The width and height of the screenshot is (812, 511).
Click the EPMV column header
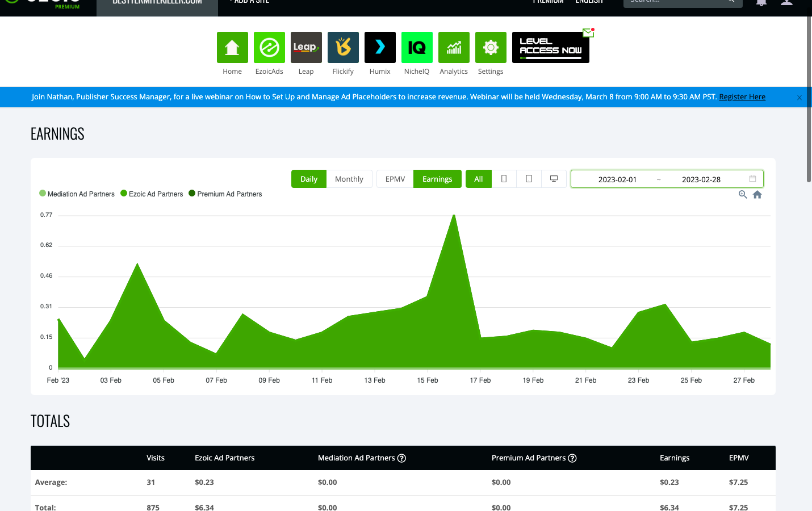coord(739,458)
